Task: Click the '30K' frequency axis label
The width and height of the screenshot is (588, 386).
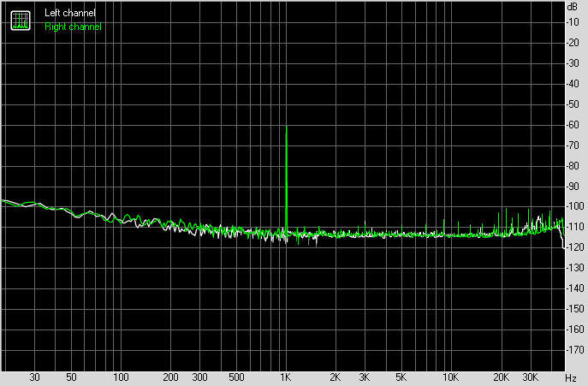Action: click(x=531, y=377)
